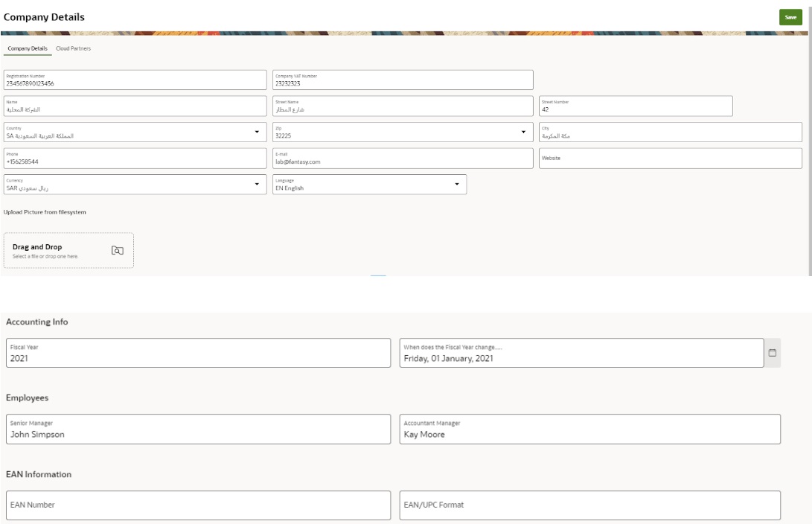Viewport: 812px width, 524px height.
Task: Click the Phone field
Action: pyautogui.click(x=135, y=159)
